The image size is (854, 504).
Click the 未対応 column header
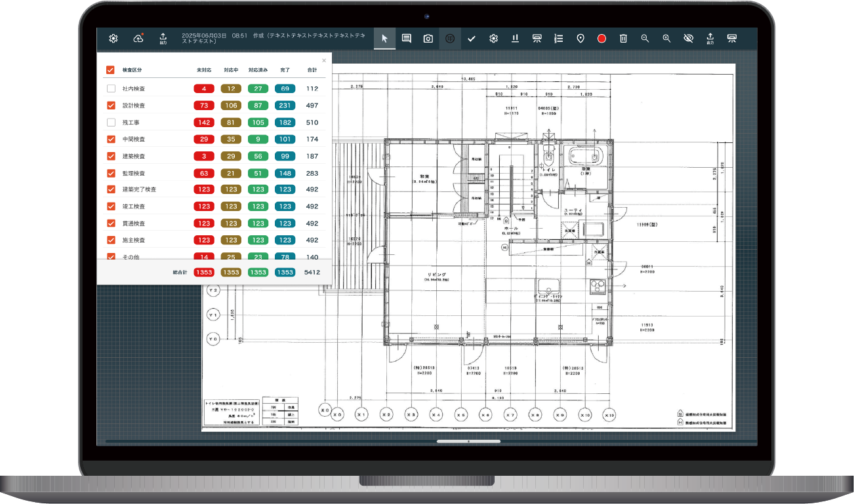[204, 69]
